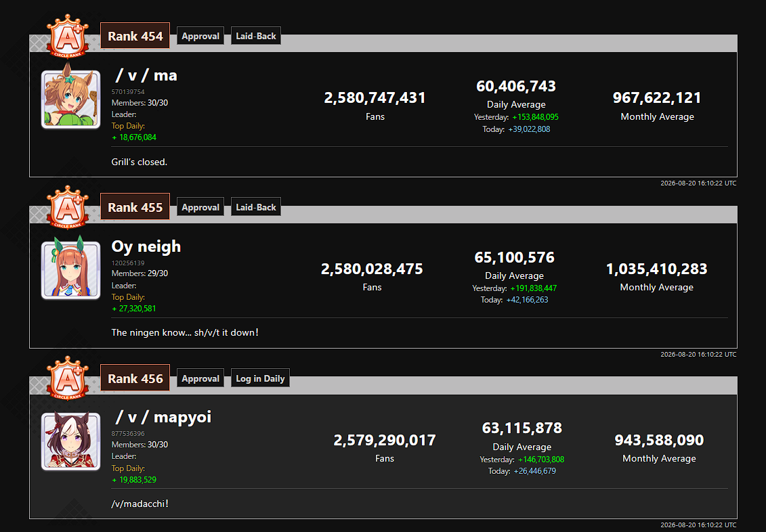Open the Oy neigh circle avatar
Image resolution: width=766 pixels, height=532 pixels.
(71, 269)
